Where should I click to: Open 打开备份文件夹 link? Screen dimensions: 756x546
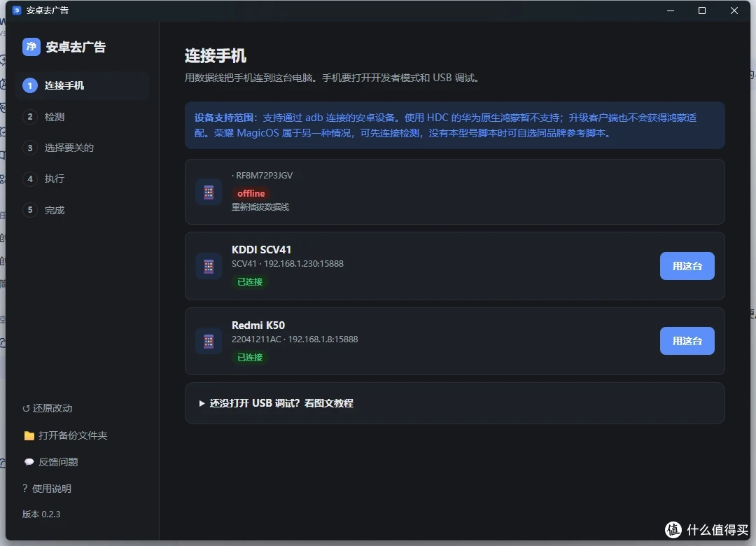(66, 435)
